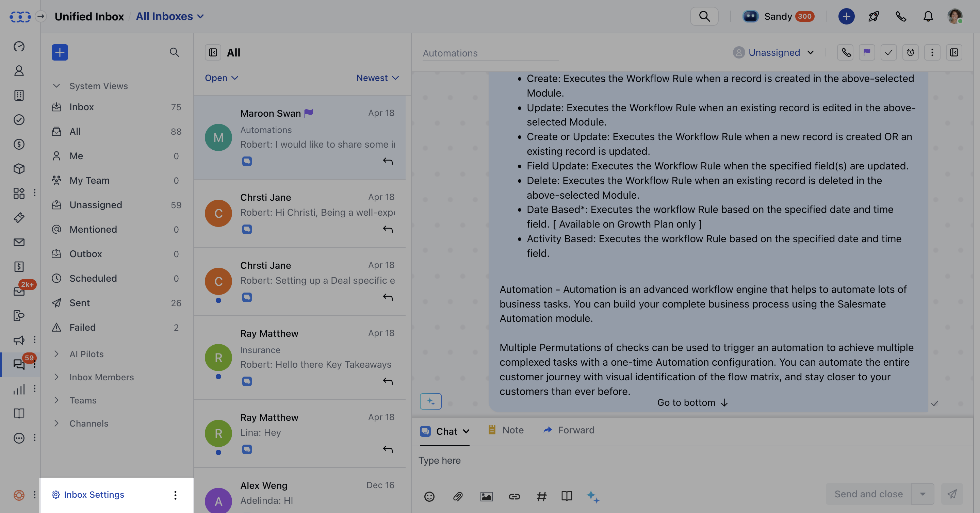Toggle the right details sidebar panel

(x=954, y=52)
